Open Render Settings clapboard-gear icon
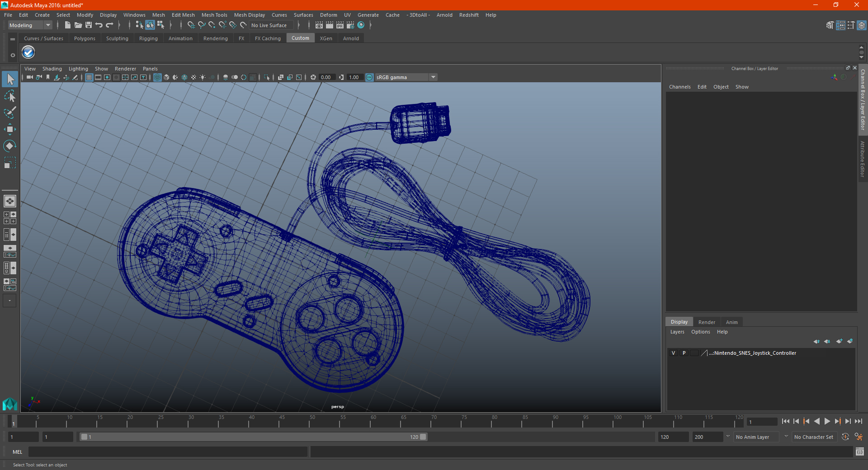Image resolution: width=868 pixels, height=470 pixels. [350, 25]
